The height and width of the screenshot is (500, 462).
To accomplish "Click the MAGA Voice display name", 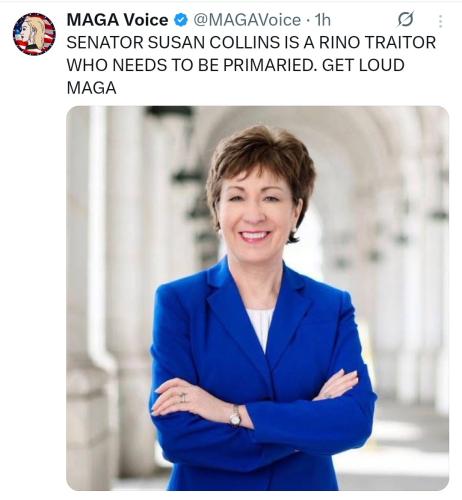I will click(117, 20).
